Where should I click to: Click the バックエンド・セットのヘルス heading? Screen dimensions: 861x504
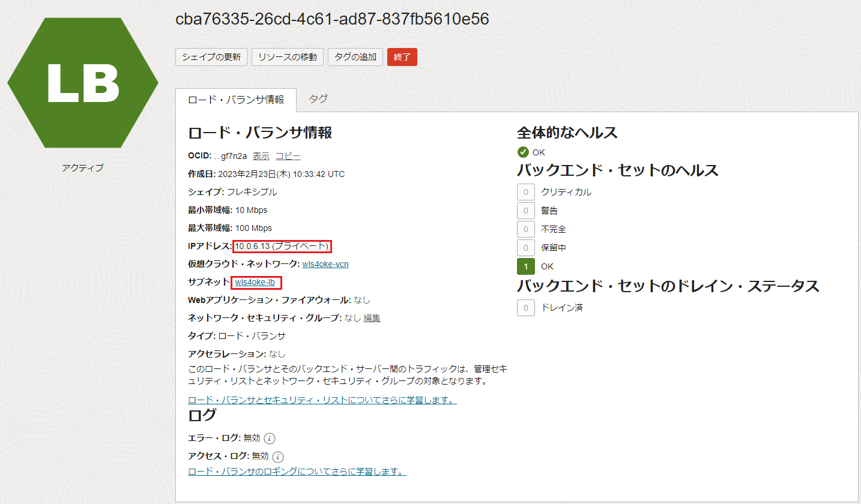point(618,170)
